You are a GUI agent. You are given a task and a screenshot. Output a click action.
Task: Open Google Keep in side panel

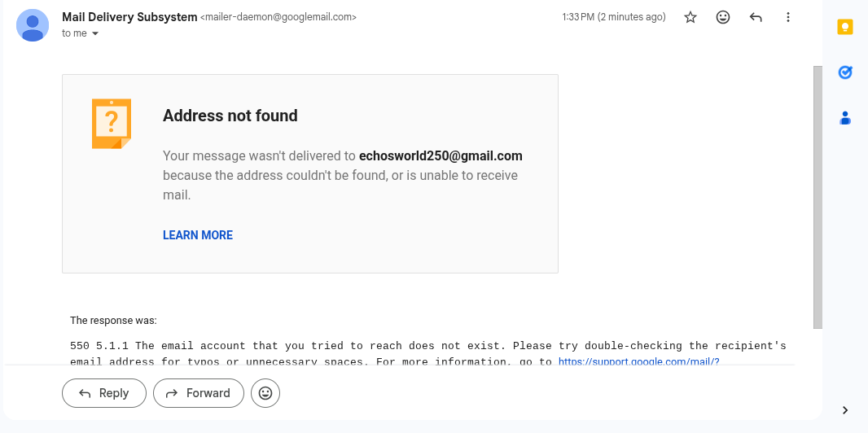[x=845, y=28]
